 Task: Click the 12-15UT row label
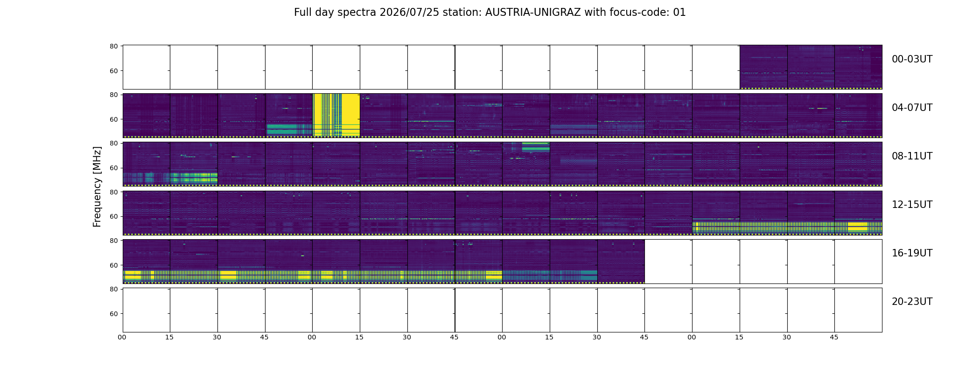tap(912, 205)
